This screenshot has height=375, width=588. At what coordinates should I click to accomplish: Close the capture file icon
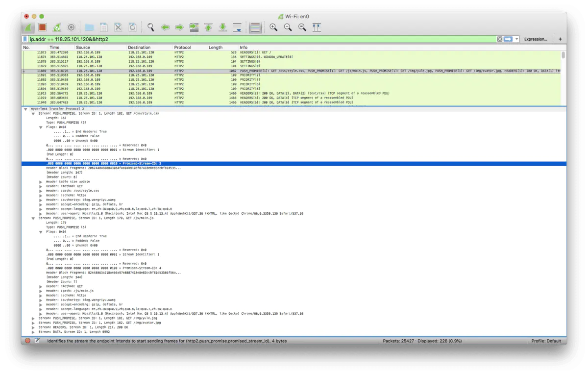click(x=118, y=28)
